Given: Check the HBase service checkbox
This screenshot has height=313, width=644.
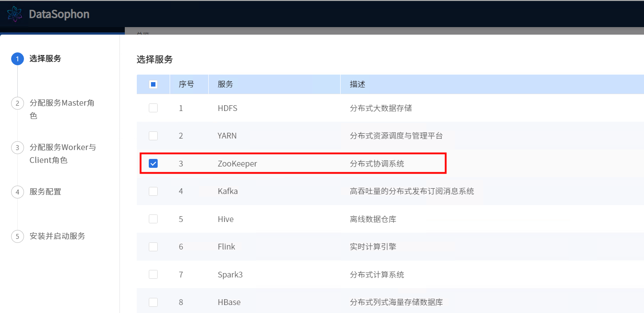Looking at the screenshot, I should coord(153,302).
